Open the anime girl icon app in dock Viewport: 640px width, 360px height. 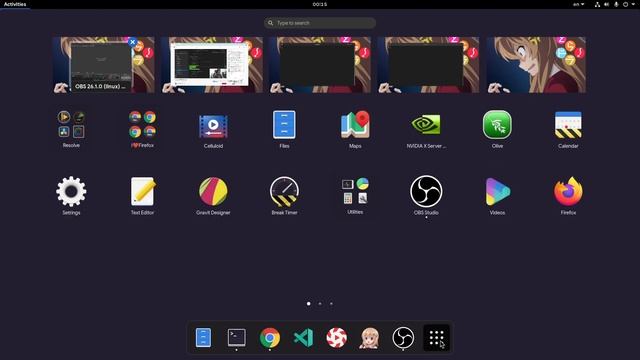(x=370, y=338)
